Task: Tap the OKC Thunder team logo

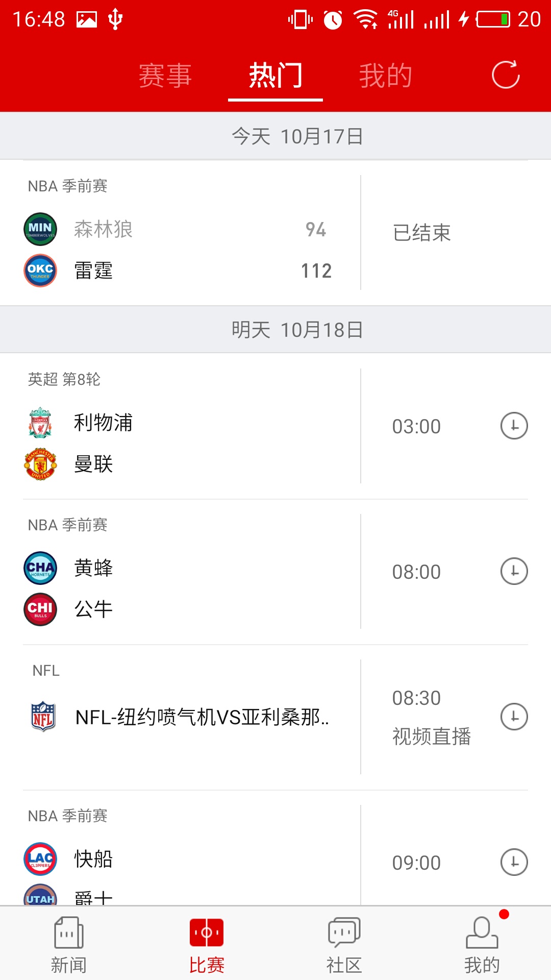Action: [40, 271]
